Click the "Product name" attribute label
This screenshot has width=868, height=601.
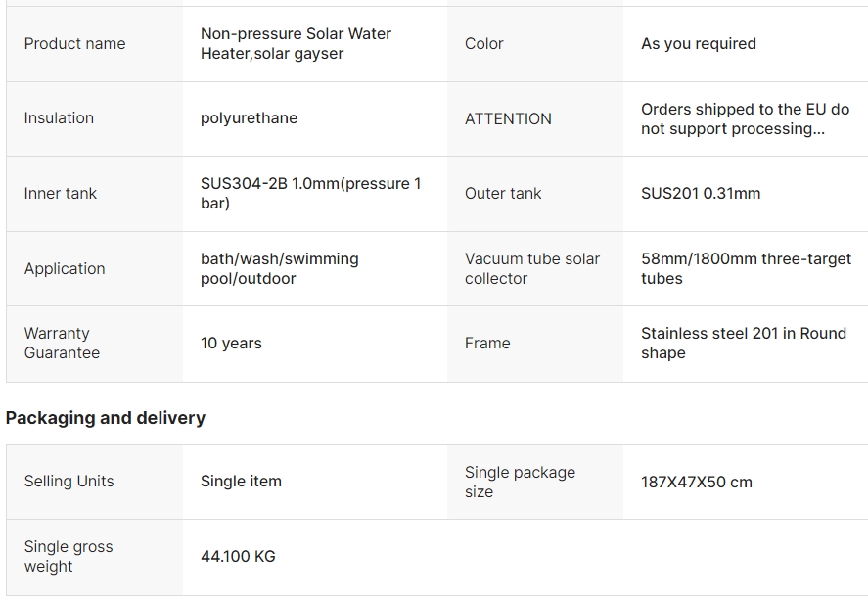pyautogui.click(x=74, y=43)
